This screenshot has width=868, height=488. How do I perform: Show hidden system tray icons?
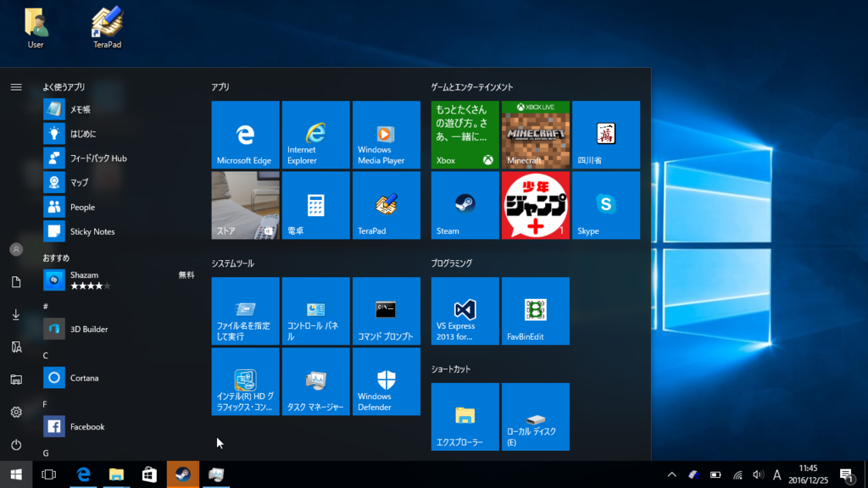671,474
